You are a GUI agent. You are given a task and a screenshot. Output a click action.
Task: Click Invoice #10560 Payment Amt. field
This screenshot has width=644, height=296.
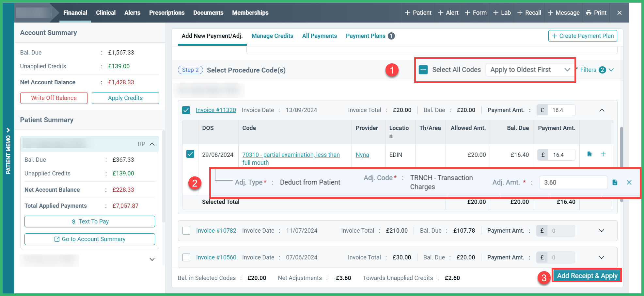(561, 257)
